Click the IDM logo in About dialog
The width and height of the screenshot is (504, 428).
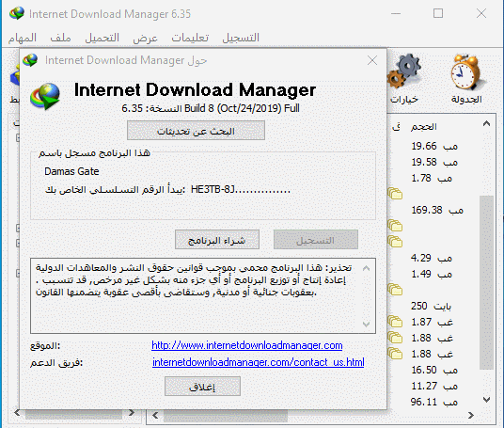45,97
